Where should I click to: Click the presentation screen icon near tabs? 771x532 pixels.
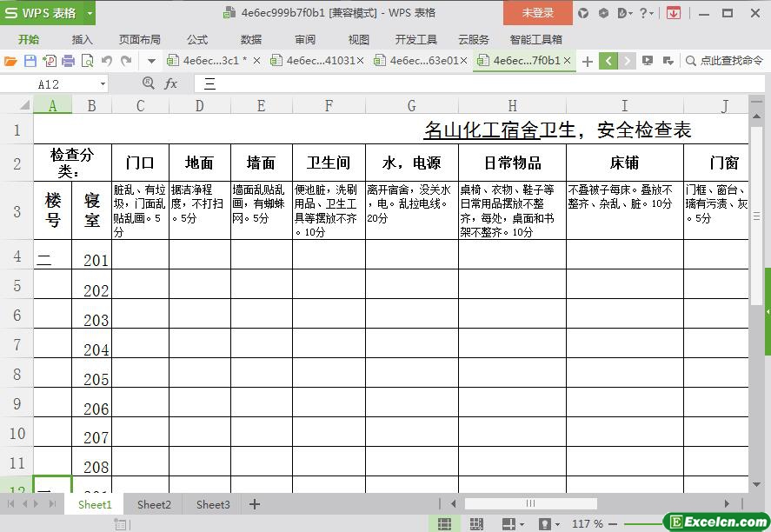pyautogui.click(x=648, y=61)
